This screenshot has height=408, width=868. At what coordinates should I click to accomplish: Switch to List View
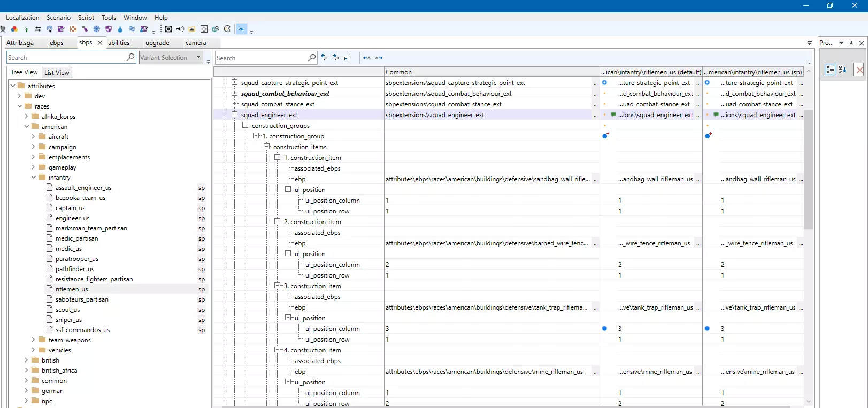point(57,73)
